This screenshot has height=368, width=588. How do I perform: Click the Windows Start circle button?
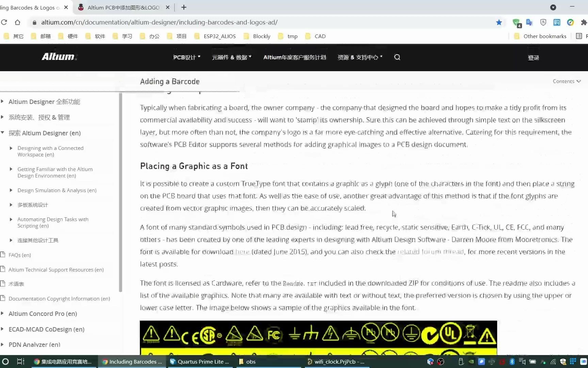[5, 362]
